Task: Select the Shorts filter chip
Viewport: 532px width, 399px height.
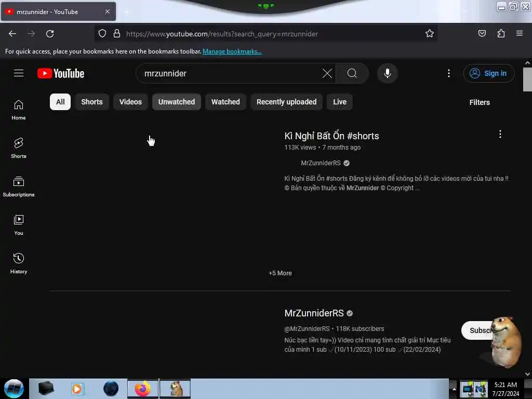Action: tap(91, 102)
